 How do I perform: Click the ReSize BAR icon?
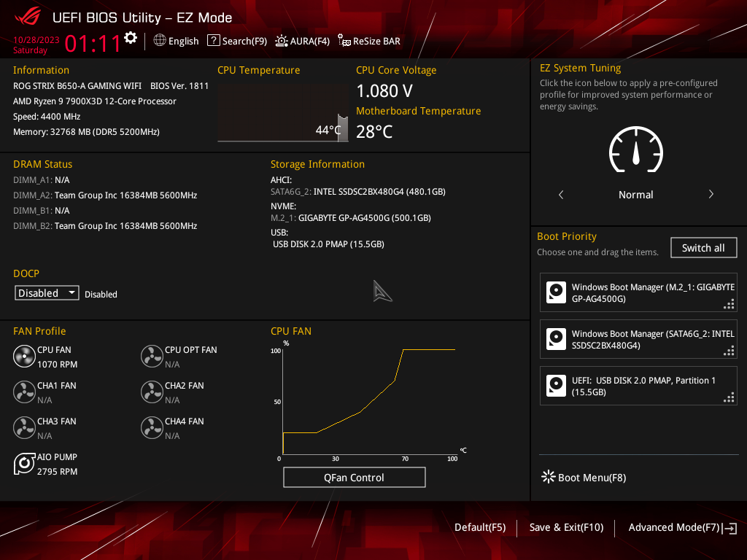(344, 41)
